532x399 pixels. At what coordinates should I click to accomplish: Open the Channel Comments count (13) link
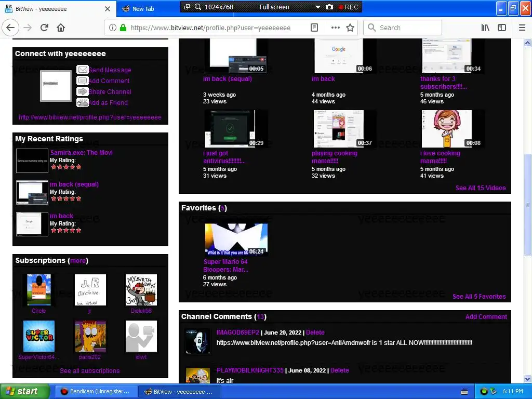260,316
